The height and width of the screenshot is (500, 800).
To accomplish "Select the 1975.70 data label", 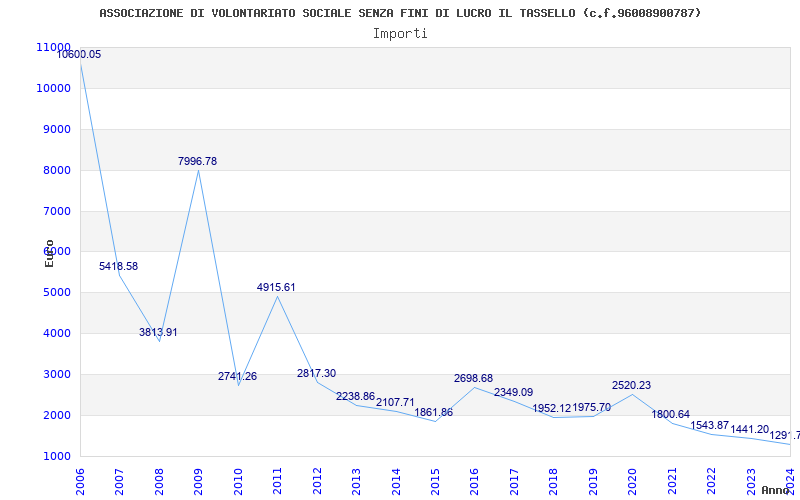I will coord(591,408).
